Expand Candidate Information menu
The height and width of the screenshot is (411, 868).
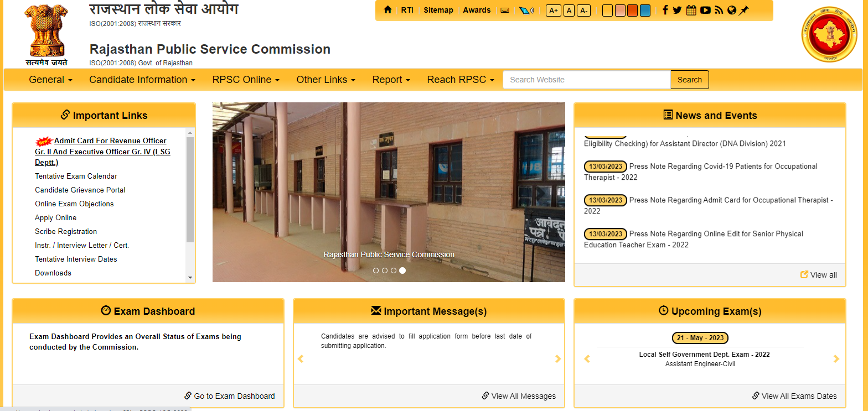click(142, 80)
